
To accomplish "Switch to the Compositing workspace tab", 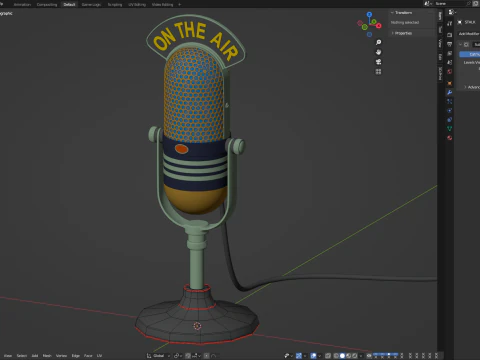I will click(47, 4).
